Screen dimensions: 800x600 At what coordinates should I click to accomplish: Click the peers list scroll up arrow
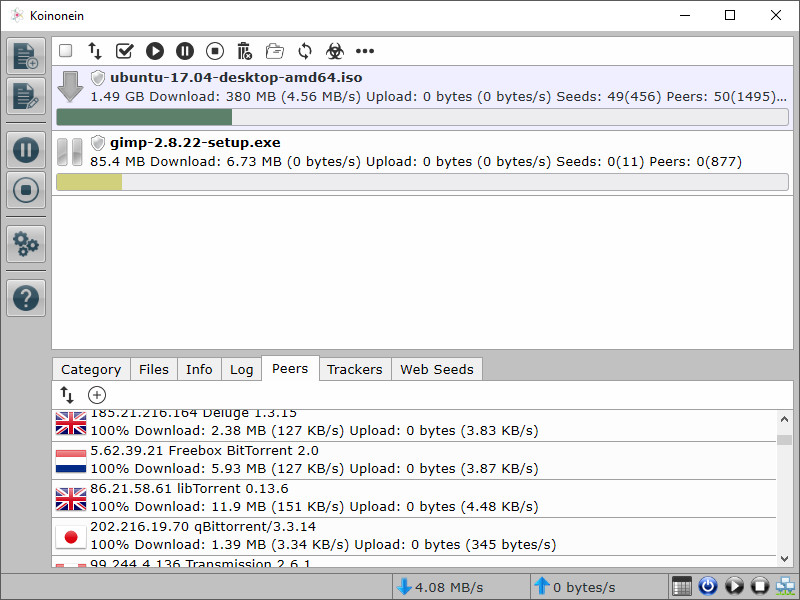coord(785,419)
